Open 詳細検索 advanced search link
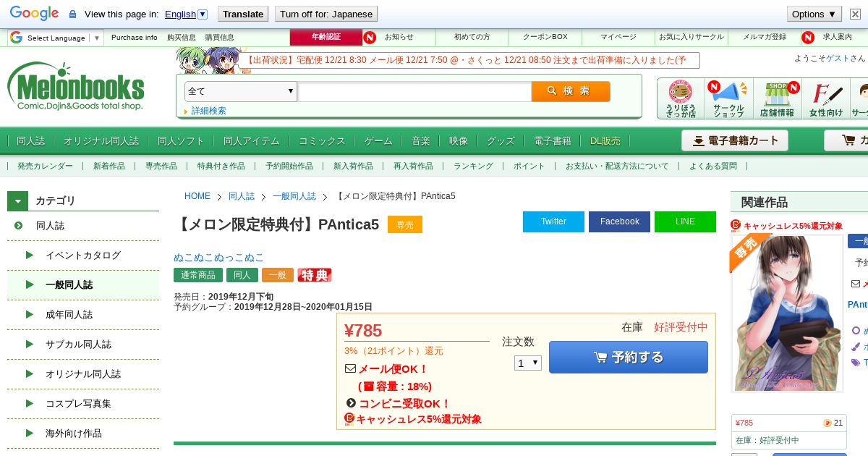Screen dimensions: 868x456 tap(209, 111)
